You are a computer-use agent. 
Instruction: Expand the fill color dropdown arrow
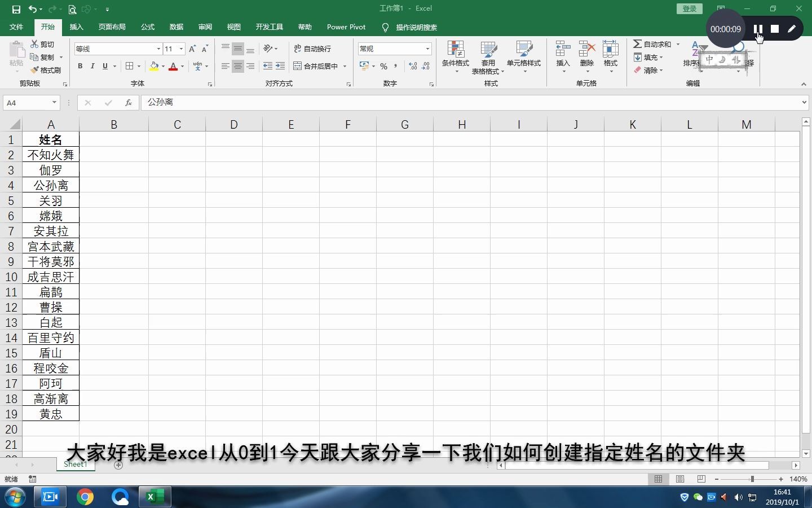tap(162, 67)
